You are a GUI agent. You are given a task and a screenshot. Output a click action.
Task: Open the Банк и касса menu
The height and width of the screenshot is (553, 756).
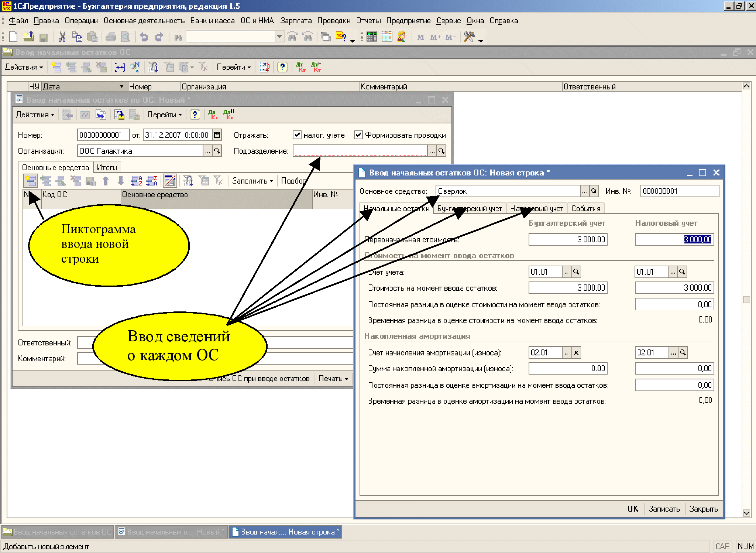pos(212,21)
